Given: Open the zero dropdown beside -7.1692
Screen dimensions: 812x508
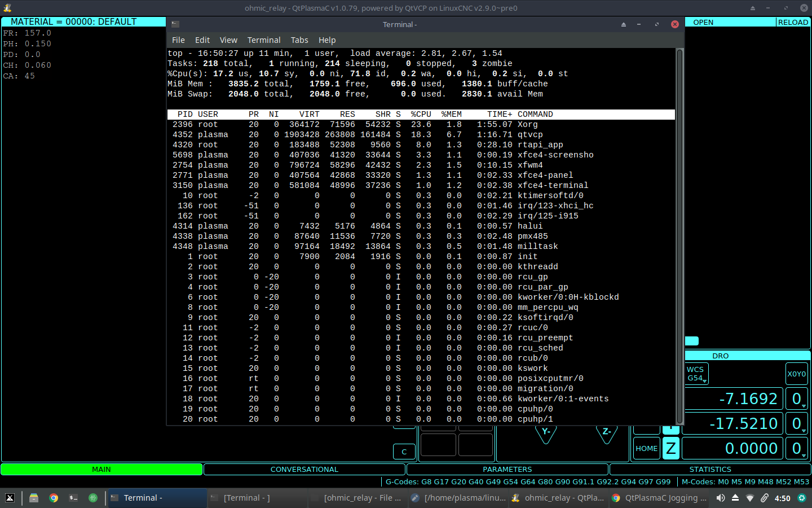Looking at the screenshot, I should [x=797, y=398].
